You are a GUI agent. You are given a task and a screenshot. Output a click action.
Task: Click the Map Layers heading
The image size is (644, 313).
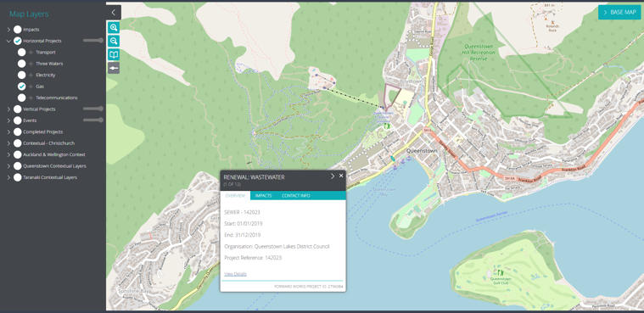pos(29,14)
